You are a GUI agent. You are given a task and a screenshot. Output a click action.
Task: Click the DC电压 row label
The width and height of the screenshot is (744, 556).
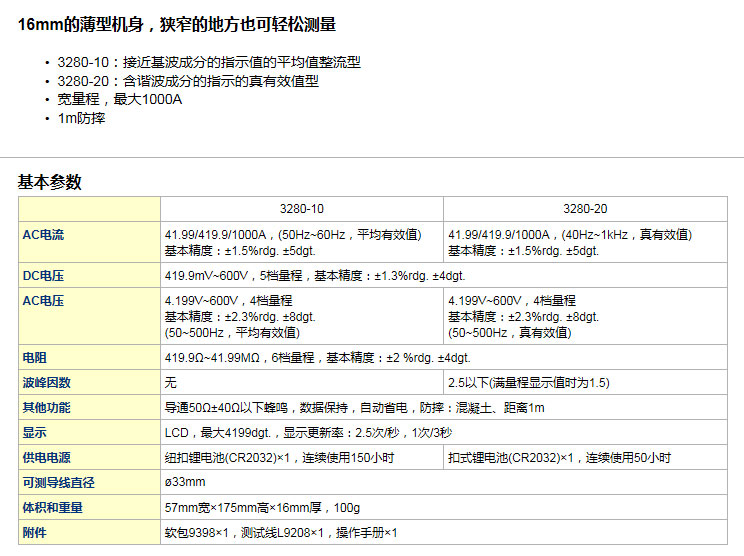tap(43, 275)
